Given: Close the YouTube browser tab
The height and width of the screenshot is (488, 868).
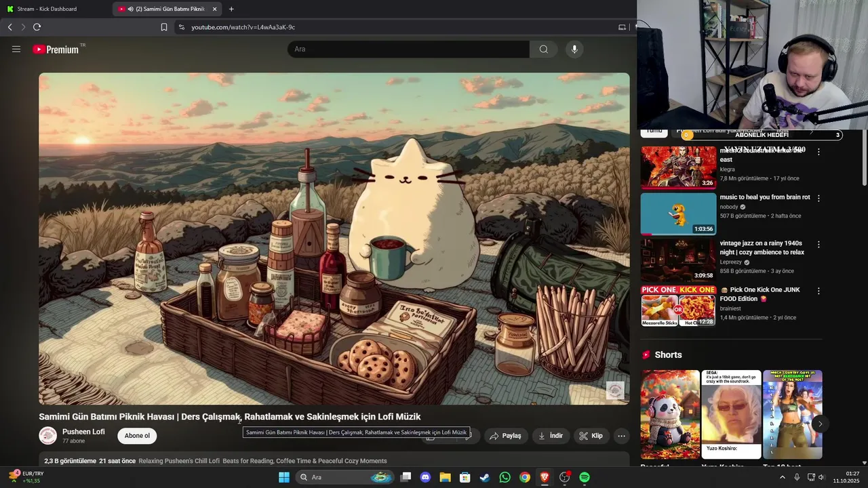Looking at the screenshot, I should coord(215,9).
